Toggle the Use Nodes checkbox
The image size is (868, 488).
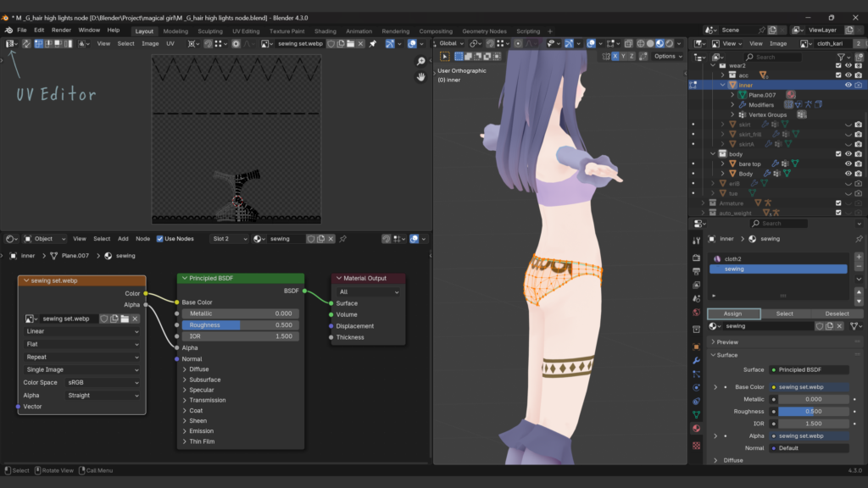(x=160, y=239)
